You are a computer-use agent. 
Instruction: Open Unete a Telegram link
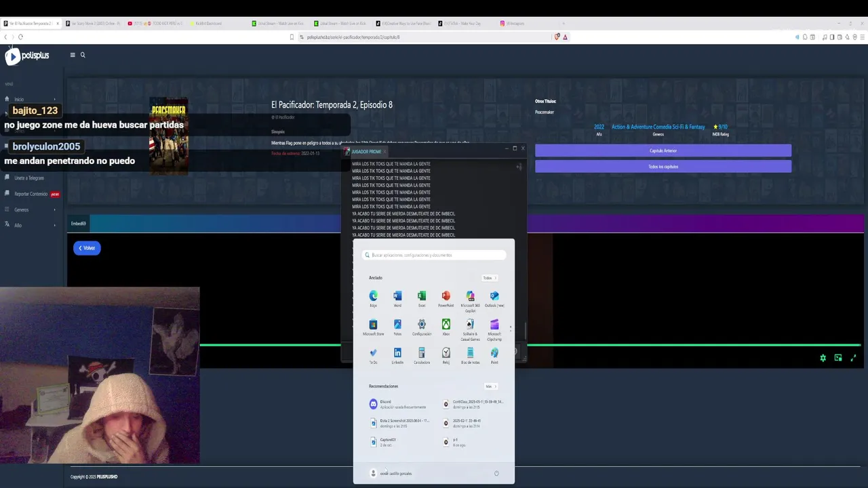point(28,178)
